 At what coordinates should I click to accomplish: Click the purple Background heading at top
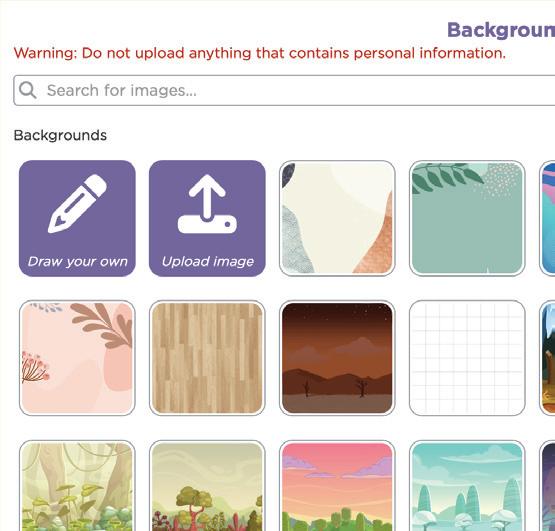click(501, 30)
